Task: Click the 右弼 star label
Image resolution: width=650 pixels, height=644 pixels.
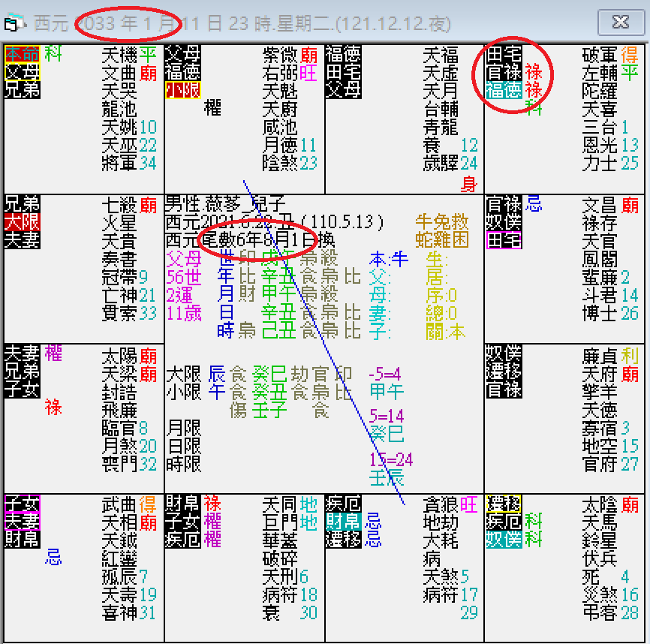Action: (280, 73)
